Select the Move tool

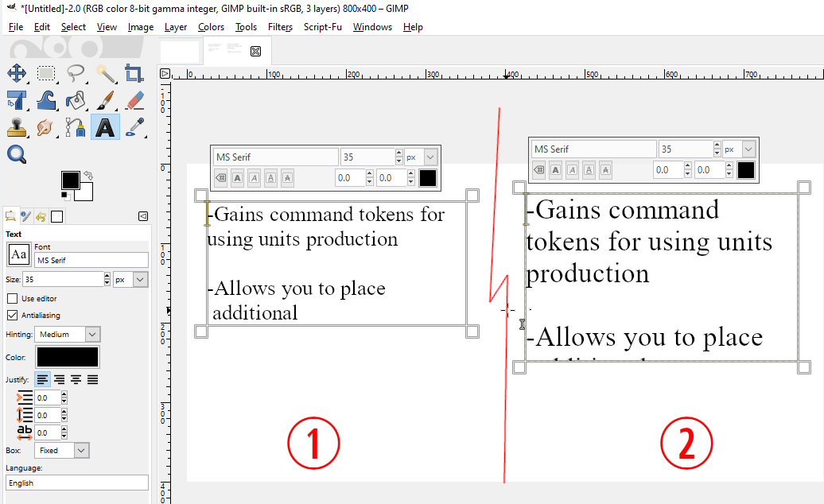[x=17, y=72]
